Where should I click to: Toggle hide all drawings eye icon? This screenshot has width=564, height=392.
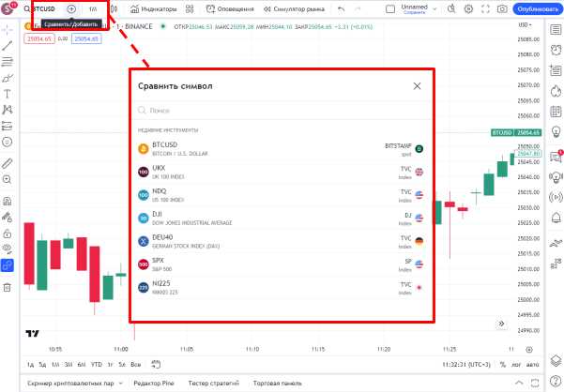8,249
